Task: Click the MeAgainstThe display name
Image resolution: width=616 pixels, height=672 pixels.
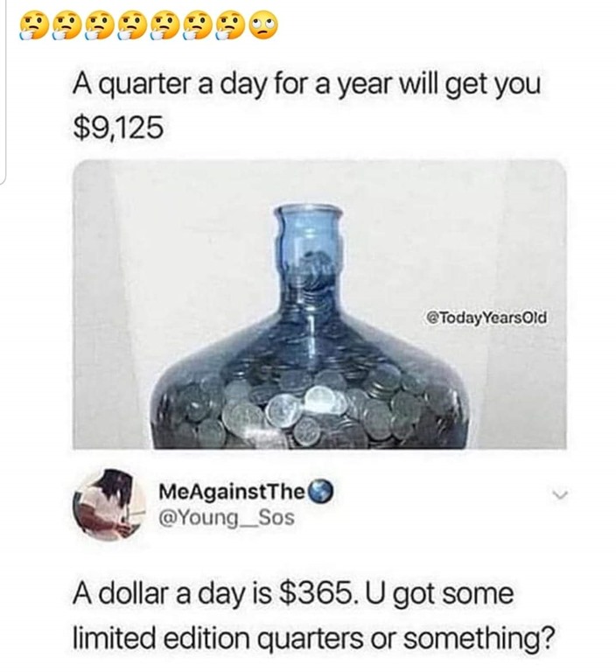Action: pos(232,492)
